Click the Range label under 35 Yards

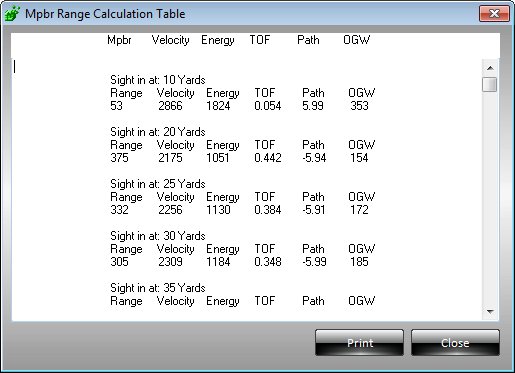pyautogui.click(x=126, y=301)
